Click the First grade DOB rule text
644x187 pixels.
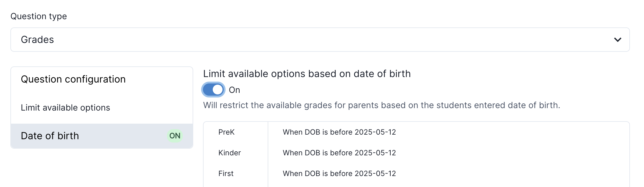click(339, 174)
